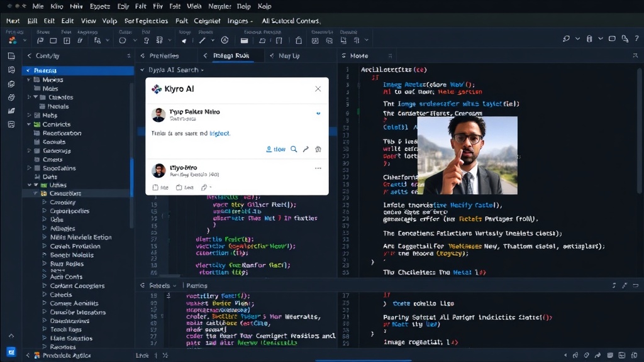Click the blue Irigfect link in Klyro card
644x362 pixels.
219,133
